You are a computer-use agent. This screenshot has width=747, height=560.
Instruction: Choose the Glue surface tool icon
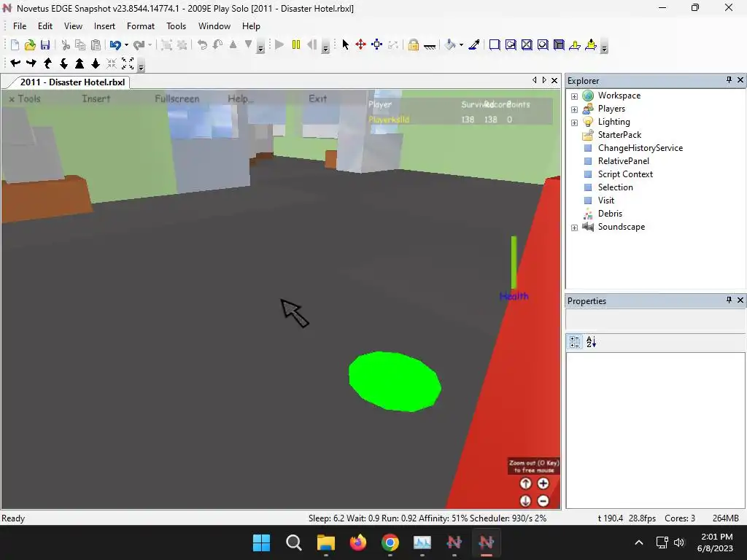511,44
